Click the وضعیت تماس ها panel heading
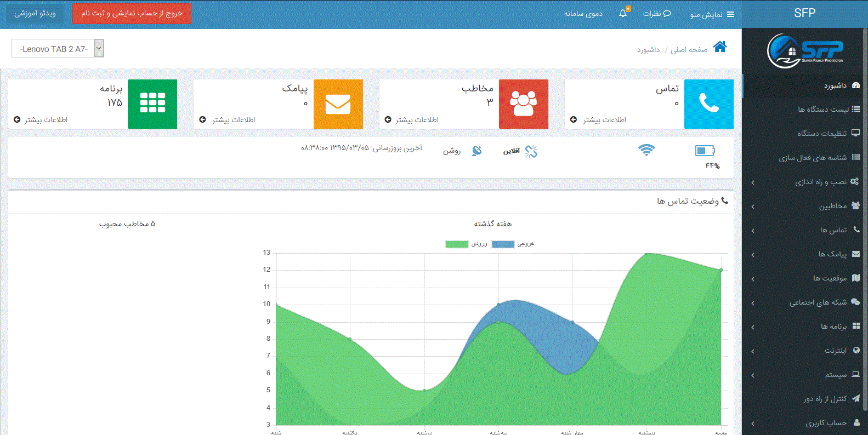Viewport: 868px width, 435px height. point(693,201)
